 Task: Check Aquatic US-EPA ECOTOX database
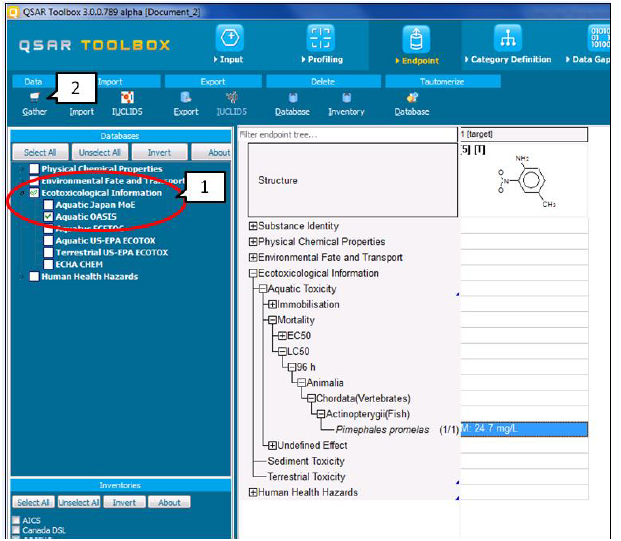(48, 240)
